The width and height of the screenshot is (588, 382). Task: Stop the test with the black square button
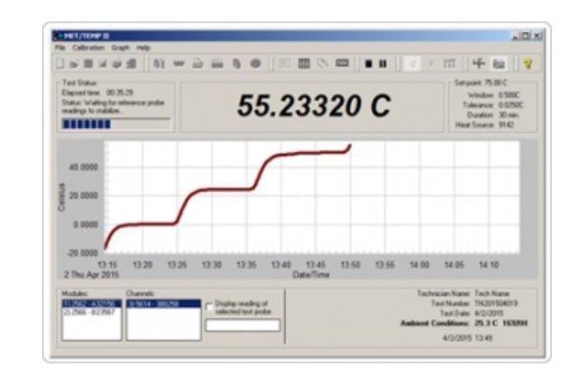click(x=368, y=64)
